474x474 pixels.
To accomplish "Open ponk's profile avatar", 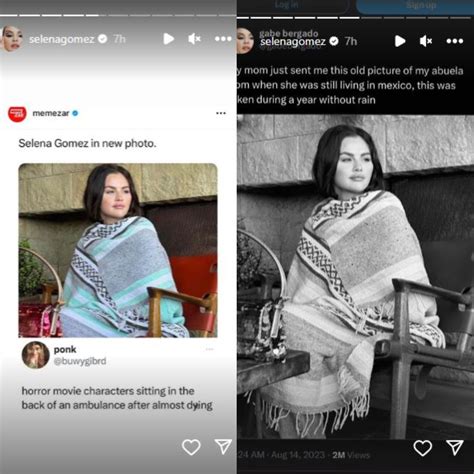I will (x=36, y=355).
